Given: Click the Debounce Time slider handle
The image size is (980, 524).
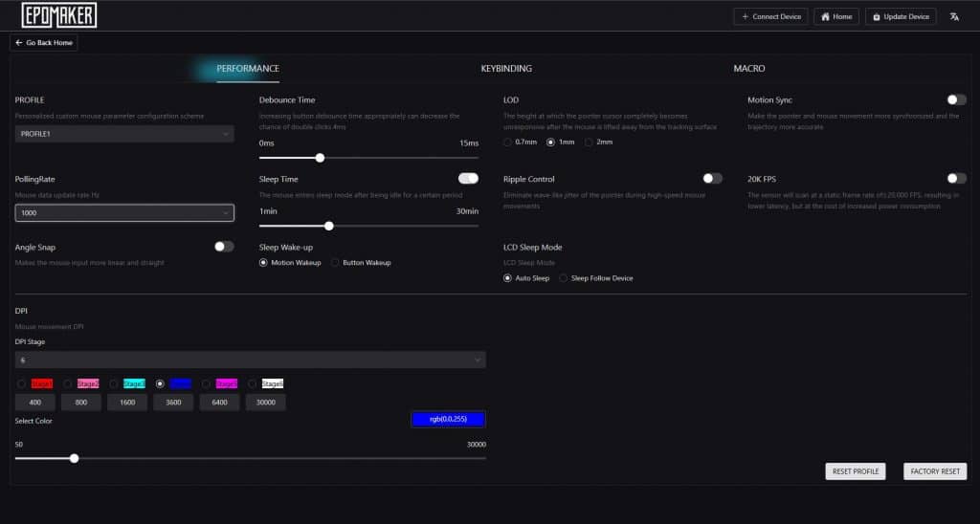Looking at the screenshot, I should (320, 158).
